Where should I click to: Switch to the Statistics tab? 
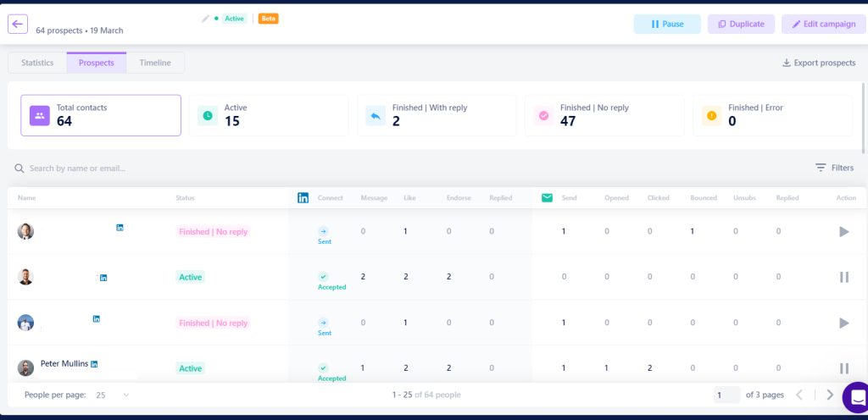click(x=37, y=63)
